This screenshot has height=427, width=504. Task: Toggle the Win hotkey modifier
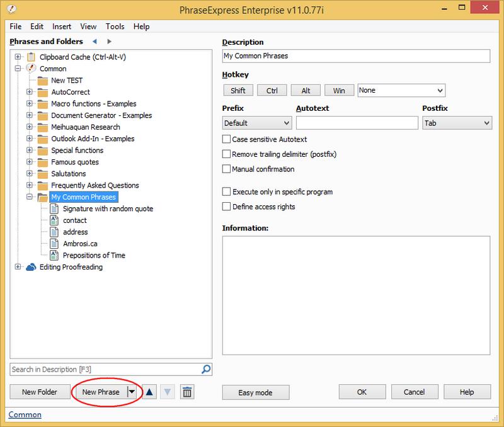[339, 91]
